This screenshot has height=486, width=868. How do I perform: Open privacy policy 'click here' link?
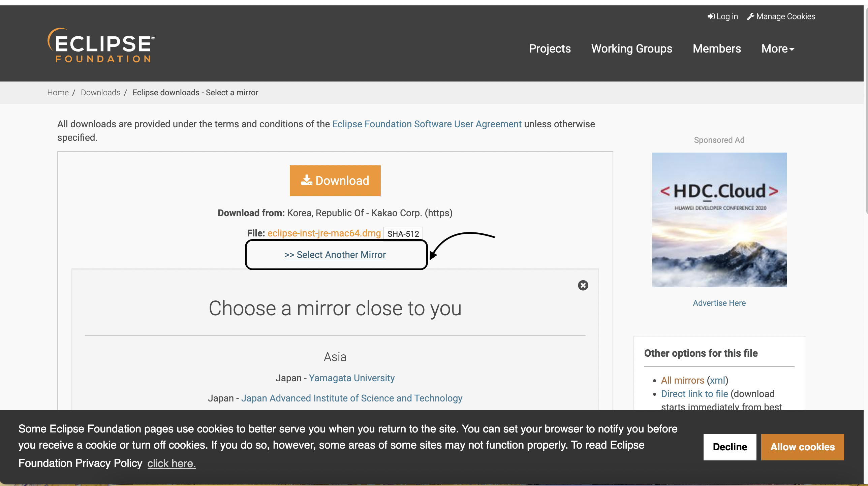point(172,463)
